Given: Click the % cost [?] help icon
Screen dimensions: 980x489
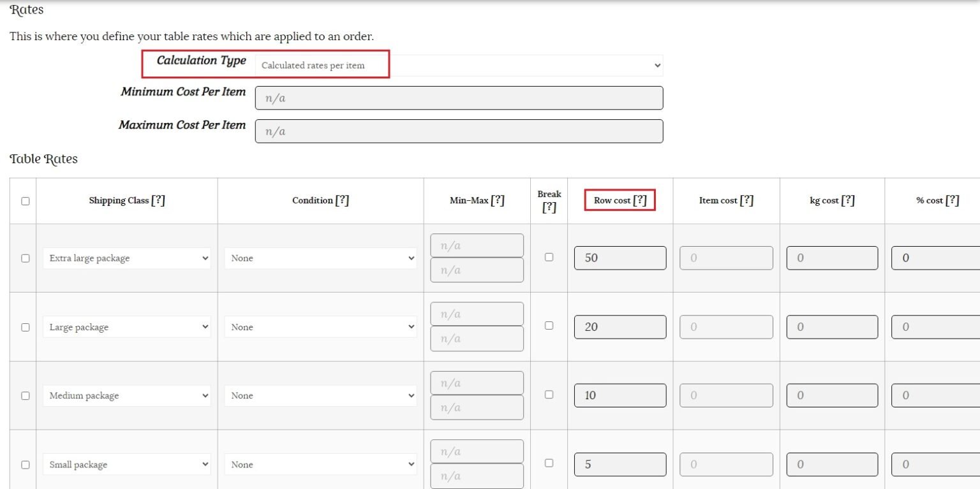Looking at the screenshot, I should (x=952, y=200).
